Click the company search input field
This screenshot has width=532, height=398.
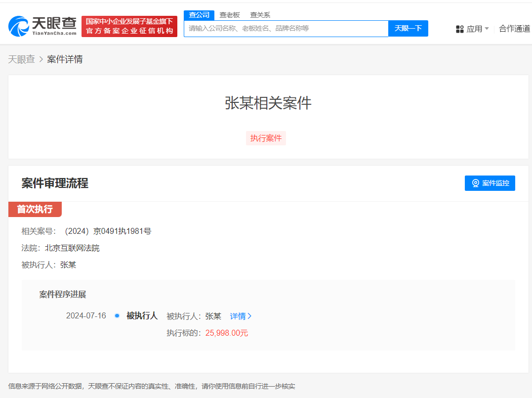click(286, 28)
